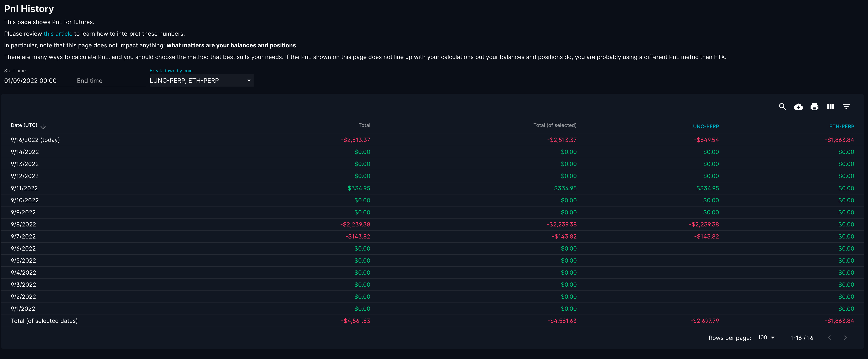The image size is (868, 359).
Task: Open the view columns icon
Action: 830,107
